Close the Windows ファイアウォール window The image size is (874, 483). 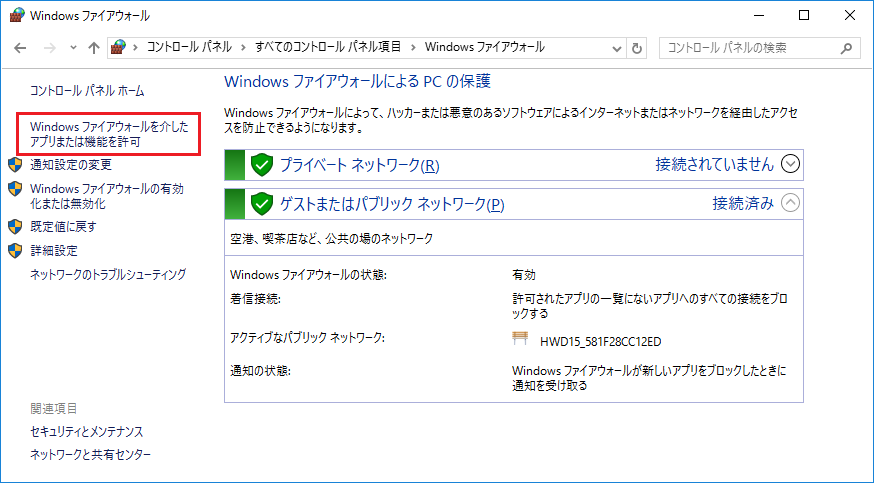pos(849,16)
